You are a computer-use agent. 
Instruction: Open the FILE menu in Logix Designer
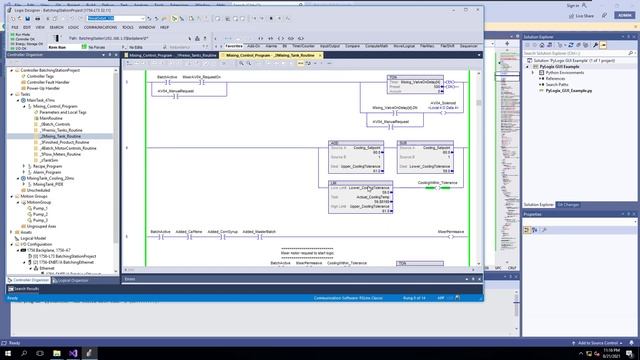pyautogui.click(x=15, y=27)
